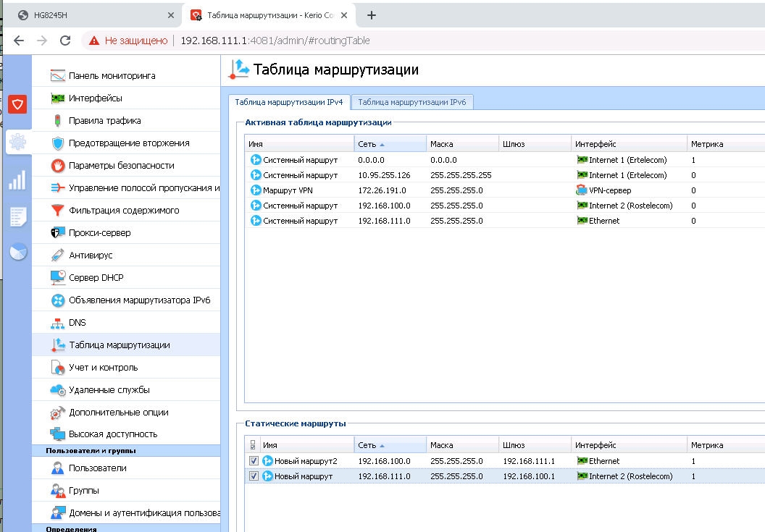Sort active table by Сеть column
Screen dimensions: 765x532
click(390, 144)
